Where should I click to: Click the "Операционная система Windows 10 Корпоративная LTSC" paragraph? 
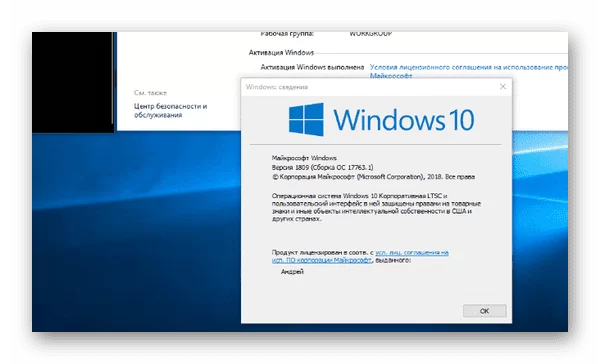376,207
